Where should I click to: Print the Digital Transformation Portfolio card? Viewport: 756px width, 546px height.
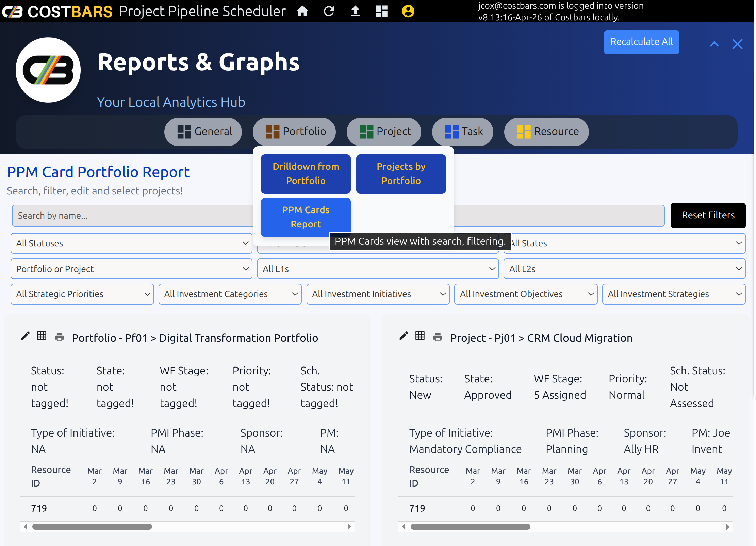60,337
